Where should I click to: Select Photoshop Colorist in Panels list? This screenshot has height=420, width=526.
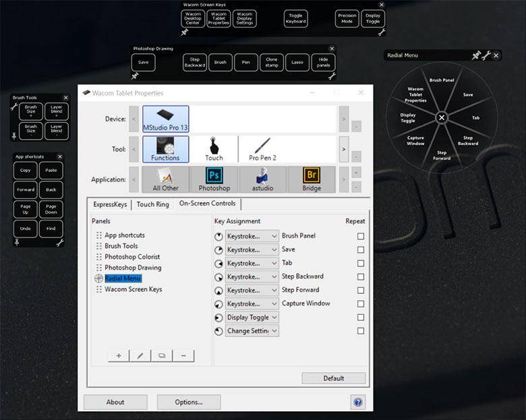pos(132,257)
